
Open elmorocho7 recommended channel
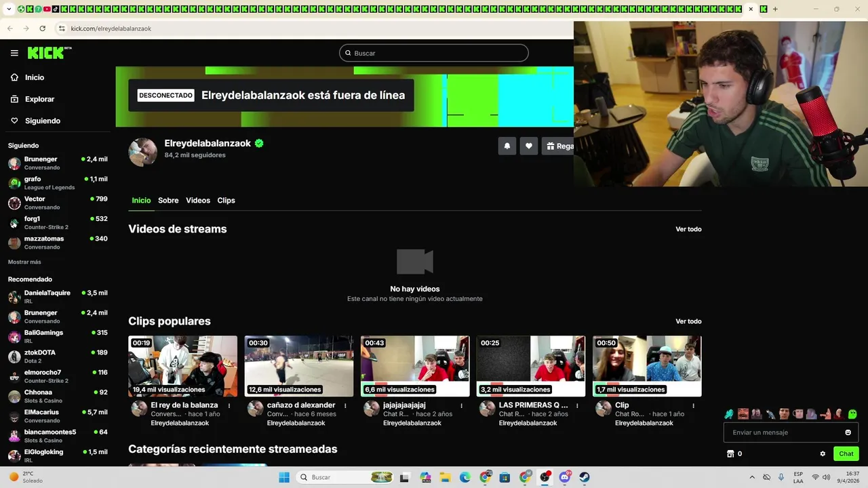click(58, 376)
